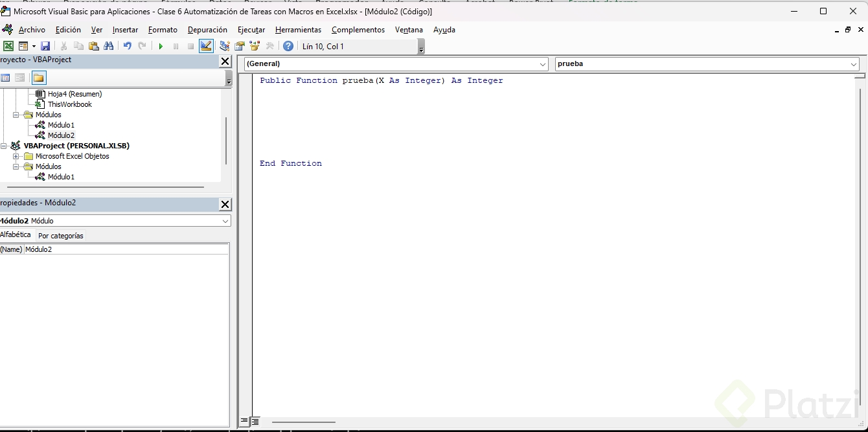The height and width of the screenshot is (432, 868).
Task: Open the prueba procedure dropdown
Action: click(854, 64)
